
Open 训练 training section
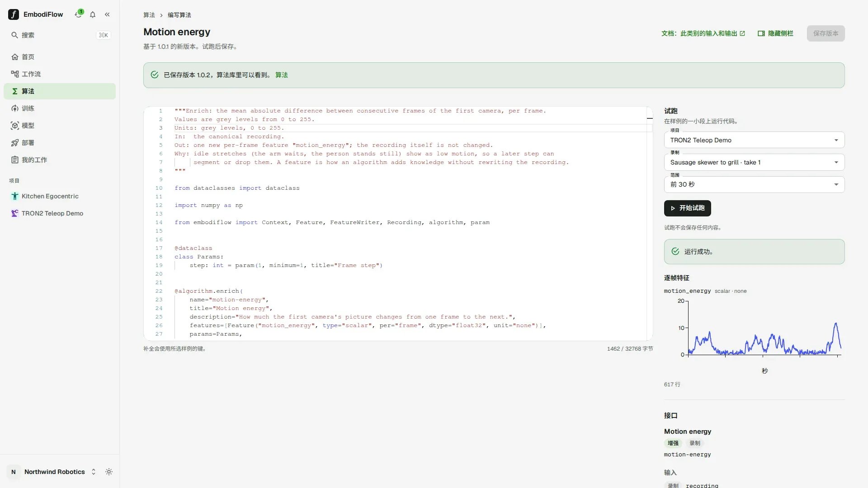(60, 108)
